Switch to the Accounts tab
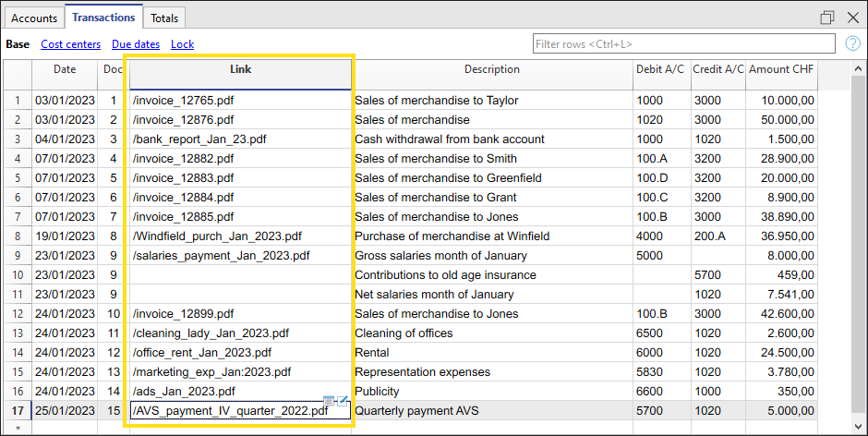This screenshot has height=436, width=868. [x=35, y=18]
